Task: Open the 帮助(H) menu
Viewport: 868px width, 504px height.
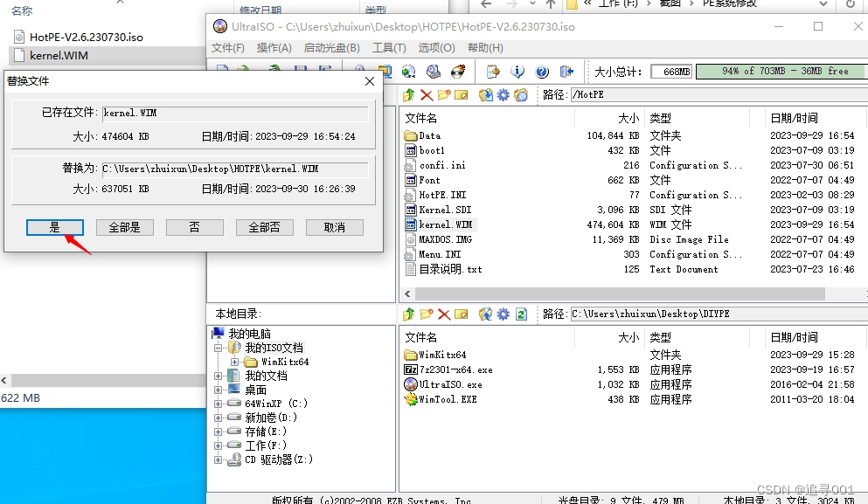Action: coord(485,48)
